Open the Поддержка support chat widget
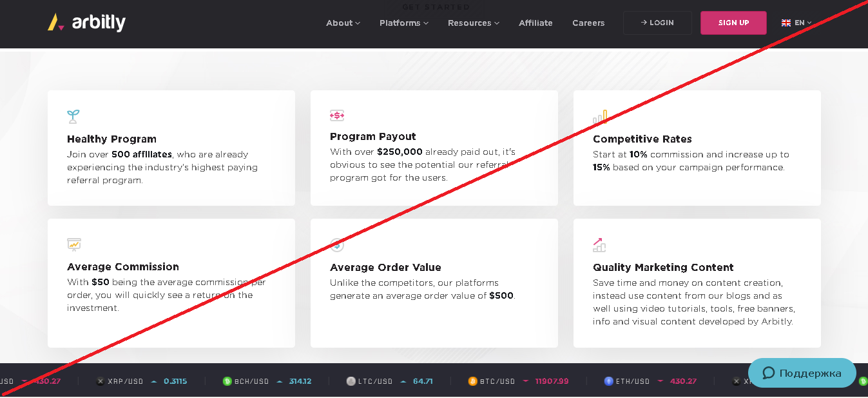 click(802, 373)
